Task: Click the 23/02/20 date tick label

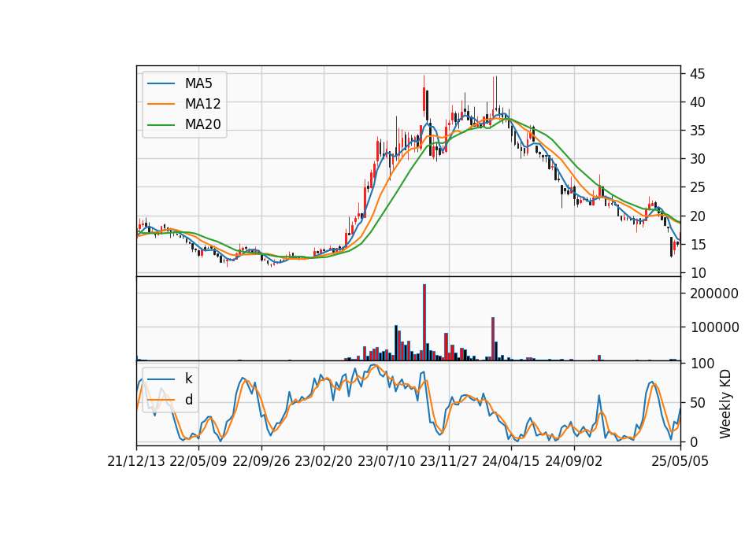Action: [324, 461]
